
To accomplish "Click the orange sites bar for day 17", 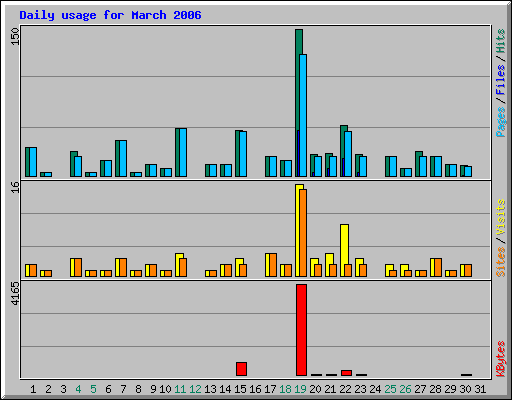I will click(x=273, y=265).
